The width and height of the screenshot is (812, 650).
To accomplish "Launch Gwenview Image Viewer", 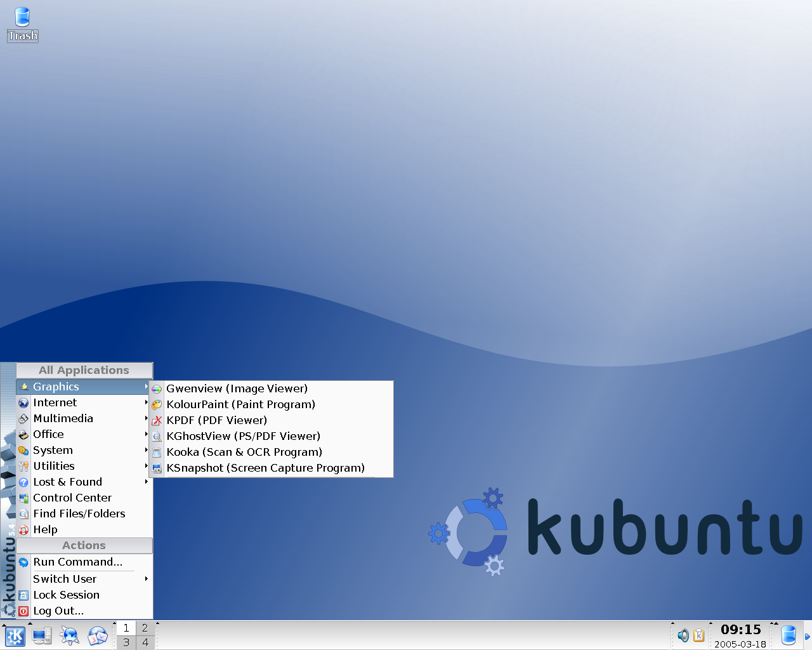I will click(x=237, y=388).
